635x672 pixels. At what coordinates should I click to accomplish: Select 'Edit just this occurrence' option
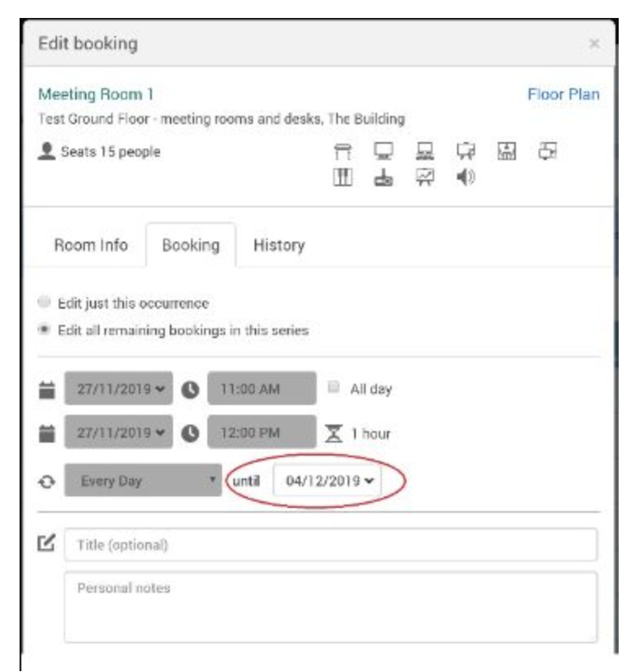tap(44, 303)
